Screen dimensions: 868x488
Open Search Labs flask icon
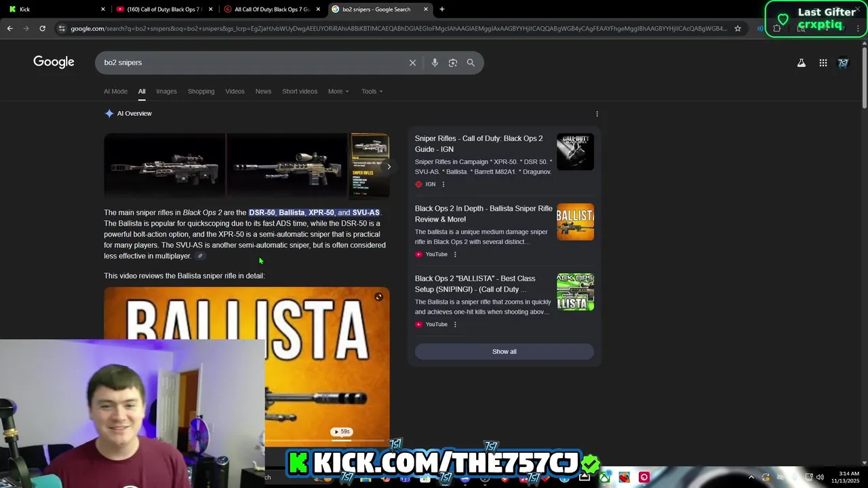pyautogui.click(x=801, y=62)
